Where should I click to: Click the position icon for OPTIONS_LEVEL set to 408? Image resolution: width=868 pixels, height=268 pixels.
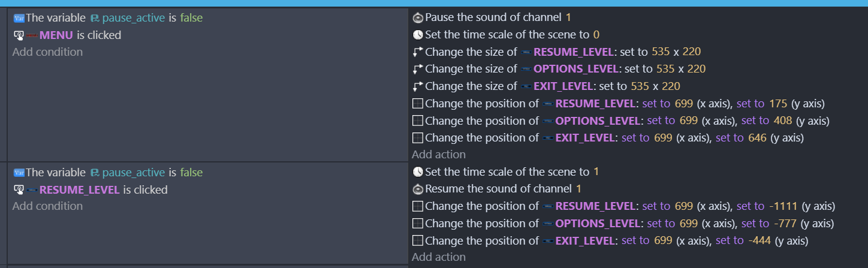[x=418, y=121]
